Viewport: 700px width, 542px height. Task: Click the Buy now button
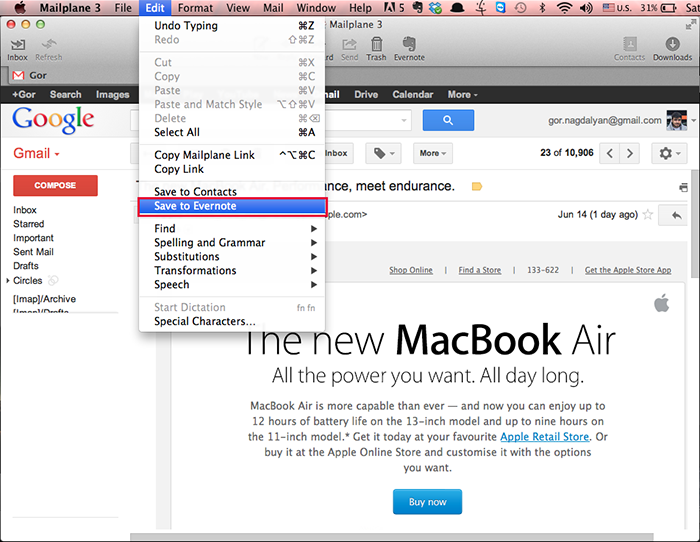click(x=427, y=502)
